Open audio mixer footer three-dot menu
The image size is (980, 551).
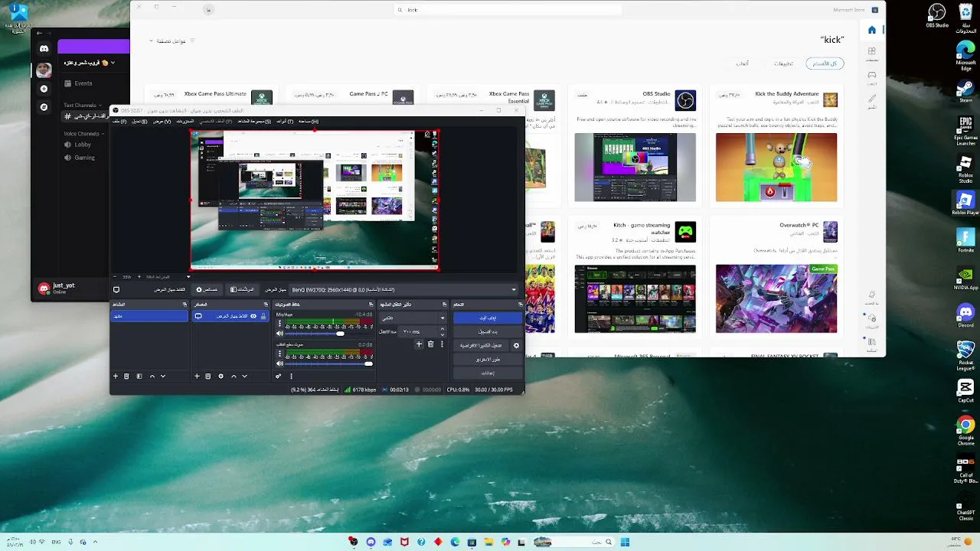[x=291, y=377]
